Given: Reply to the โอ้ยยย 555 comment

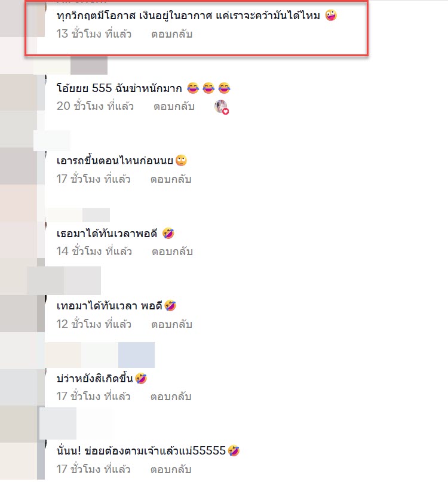Looking at the screenshot, I should click(174, 106).
